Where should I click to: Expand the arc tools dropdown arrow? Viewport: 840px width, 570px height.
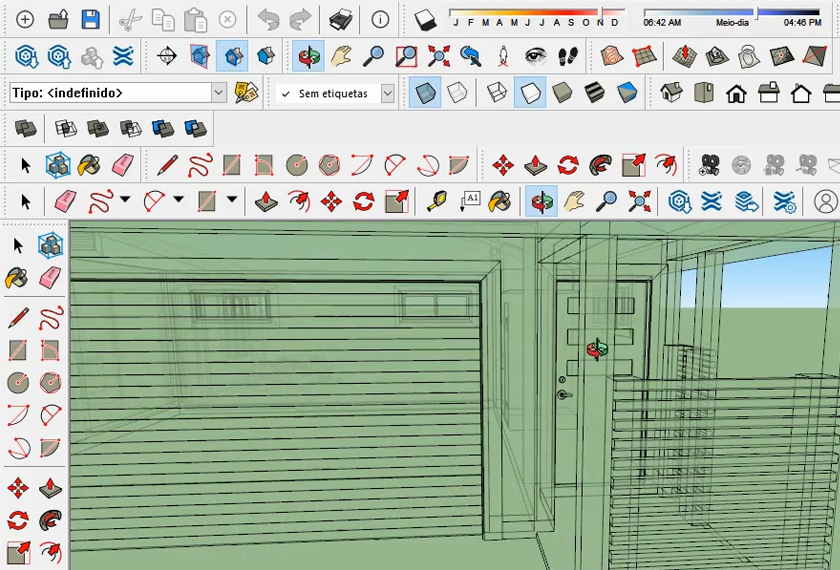coord(178,200)
